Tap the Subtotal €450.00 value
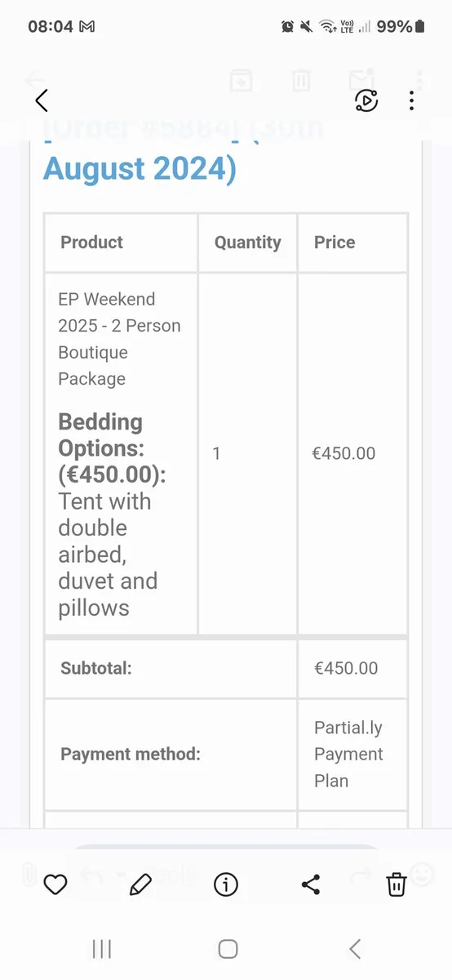Viewport: 452px width, 980px height. pos(346,668)
